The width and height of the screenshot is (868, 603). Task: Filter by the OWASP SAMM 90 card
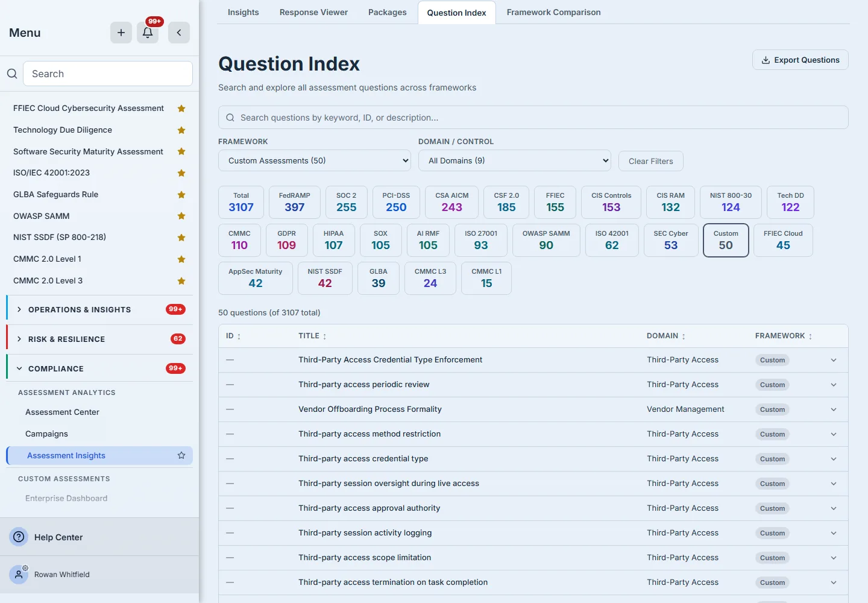click(546, 240)
